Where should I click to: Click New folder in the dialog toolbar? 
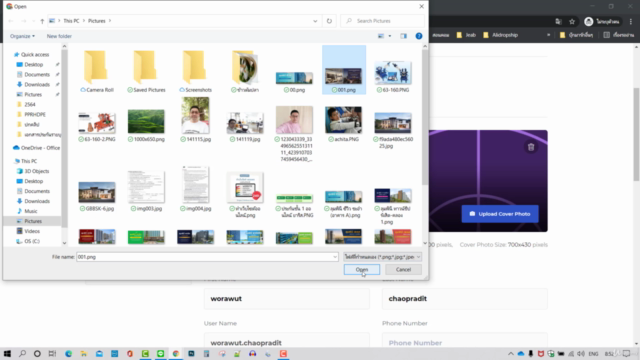tap(59, 36)
